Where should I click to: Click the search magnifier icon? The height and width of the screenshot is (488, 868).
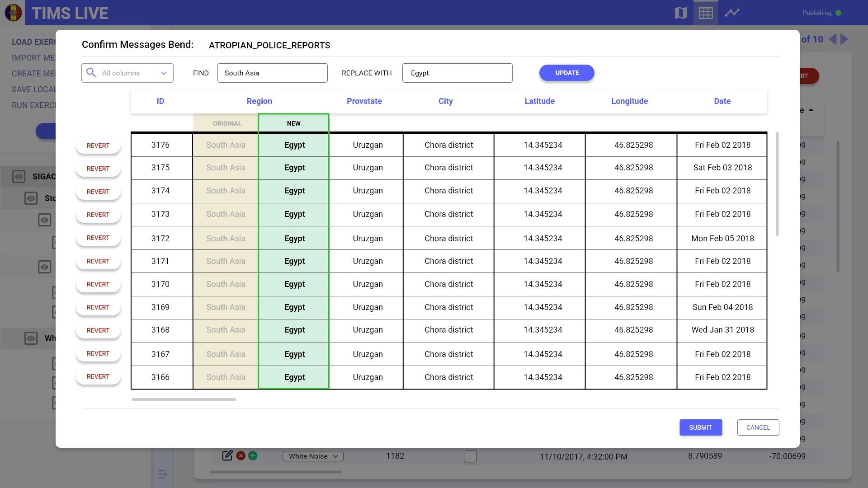pyautogui.click(x=91, y=73)
